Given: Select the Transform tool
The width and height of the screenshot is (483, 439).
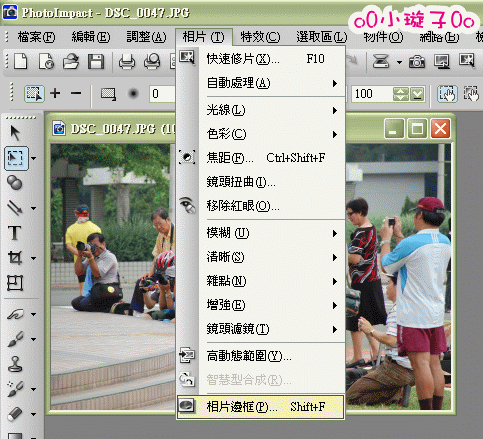Looking at the screenshot, I should coord(15,283).
